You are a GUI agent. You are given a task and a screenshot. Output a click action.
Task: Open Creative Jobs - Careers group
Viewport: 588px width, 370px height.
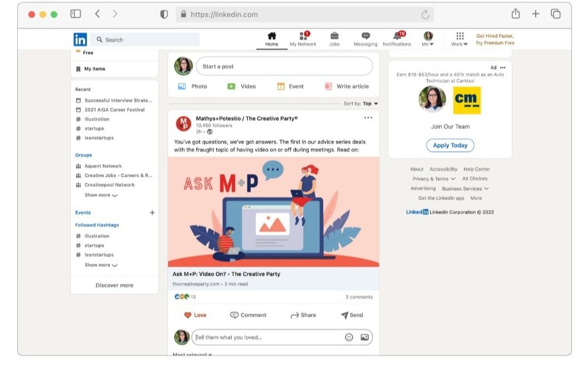coord(114,175)
